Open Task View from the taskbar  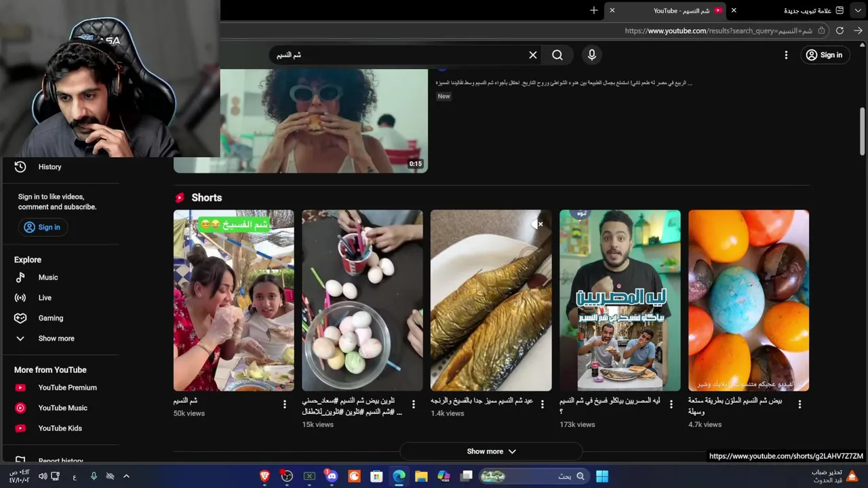tap(466, 476)
